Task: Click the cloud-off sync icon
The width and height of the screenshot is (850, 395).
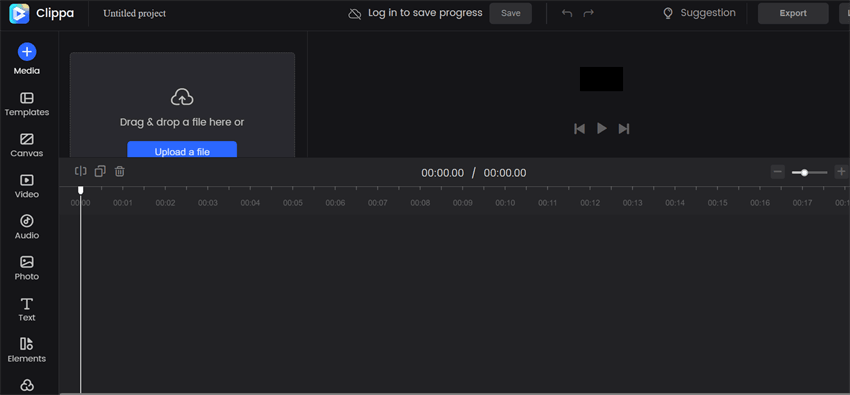Action: (x=355, y=14)
